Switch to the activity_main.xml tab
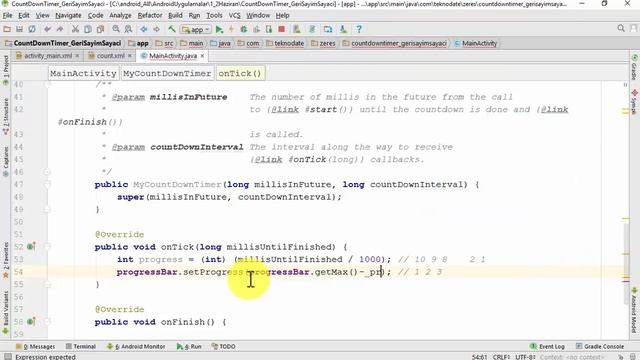The image size is (640, 360). (48, 56)
